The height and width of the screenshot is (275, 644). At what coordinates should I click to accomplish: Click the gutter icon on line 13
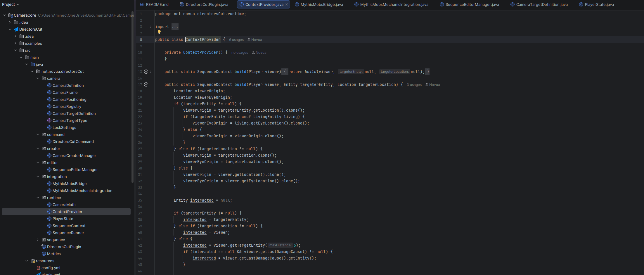click(146, 72)
